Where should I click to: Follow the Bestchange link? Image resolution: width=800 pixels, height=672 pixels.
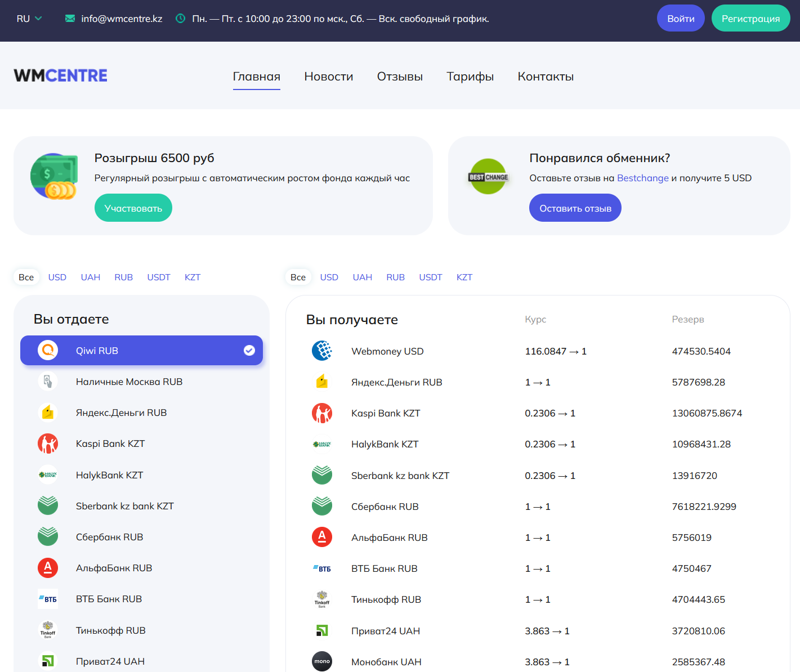coord(643,178)
